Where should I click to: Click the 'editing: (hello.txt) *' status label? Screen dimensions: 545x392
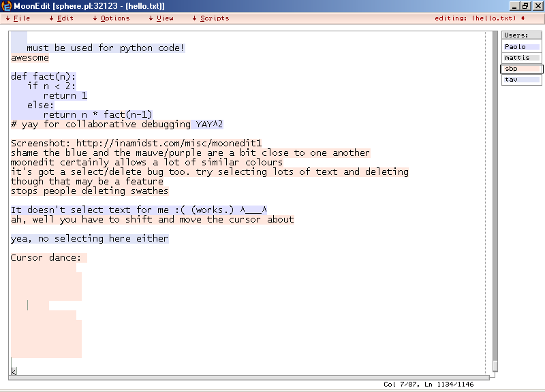480,18
